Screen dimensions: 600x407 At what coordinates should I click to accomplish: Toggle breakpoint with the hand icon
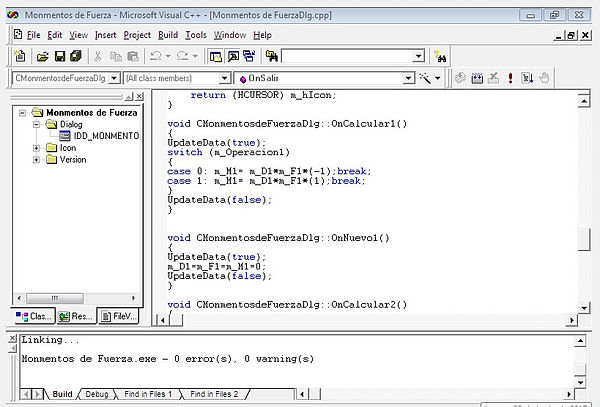(x=544, y=78)
